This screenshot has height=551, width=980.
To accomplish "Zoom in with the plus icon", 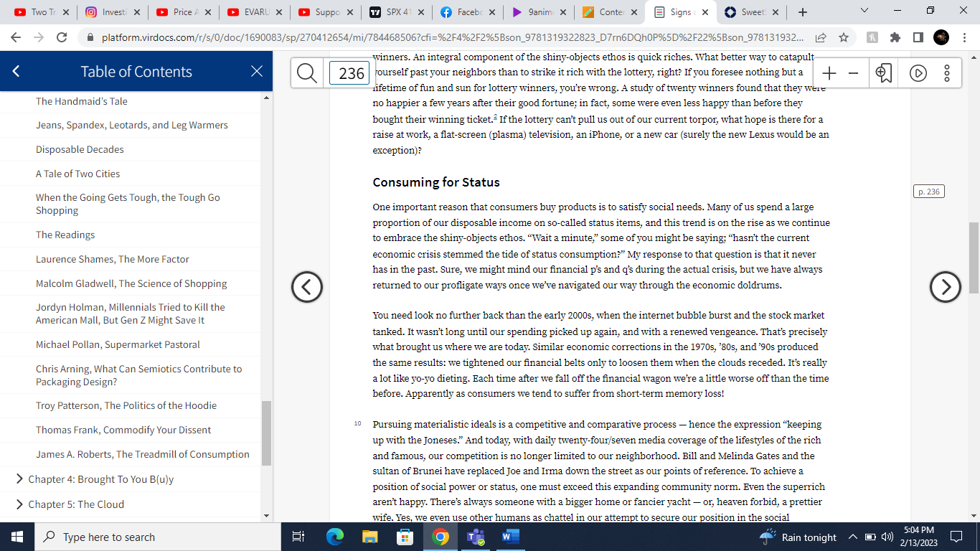I will (x=829, y=73).
